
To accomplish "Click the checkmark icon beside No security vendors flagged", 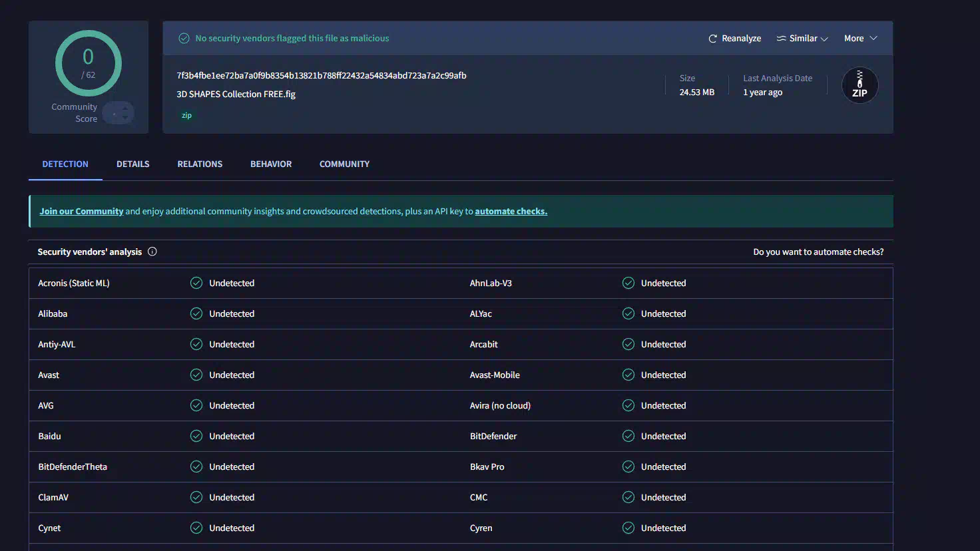I will click(x=184, y=39).
